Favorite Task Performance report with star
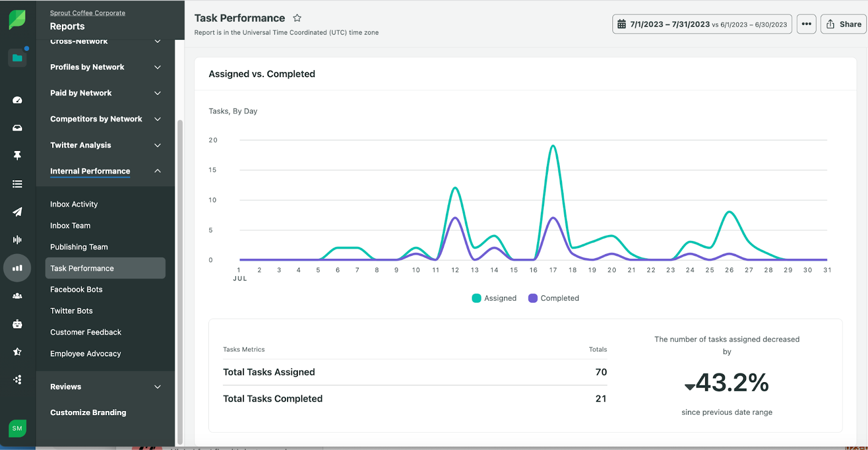Viewport: 868px width, 450px height. point(297,18)
